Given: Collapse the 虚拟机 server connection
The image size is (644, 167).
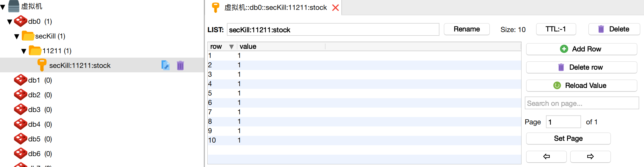Looking at the screenshot, I should [3, 7].
